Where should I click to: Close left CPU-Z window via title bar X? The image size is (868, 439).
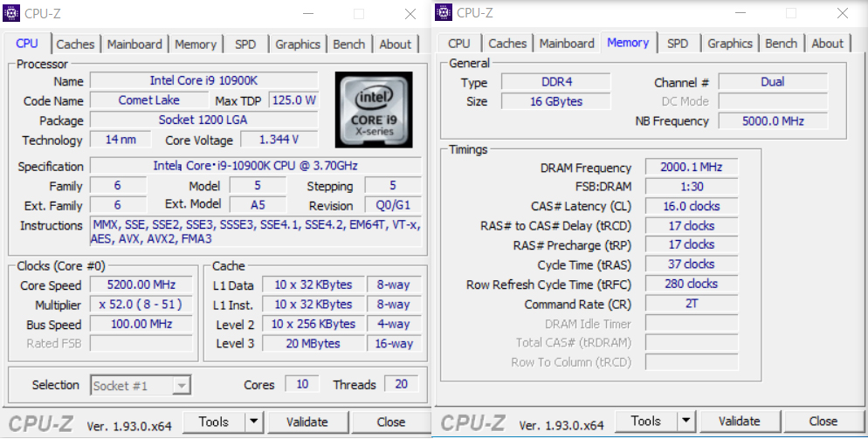pos(410,14)
